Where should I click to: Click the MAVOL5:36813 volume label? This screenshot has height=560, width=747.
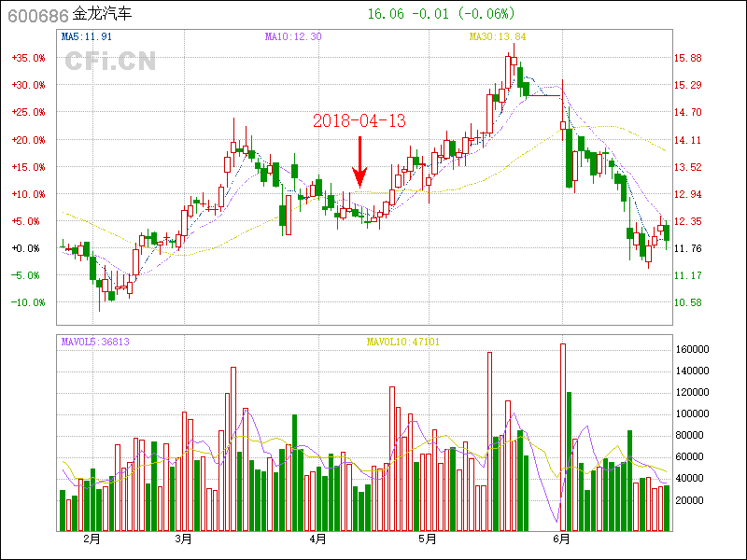95,342
